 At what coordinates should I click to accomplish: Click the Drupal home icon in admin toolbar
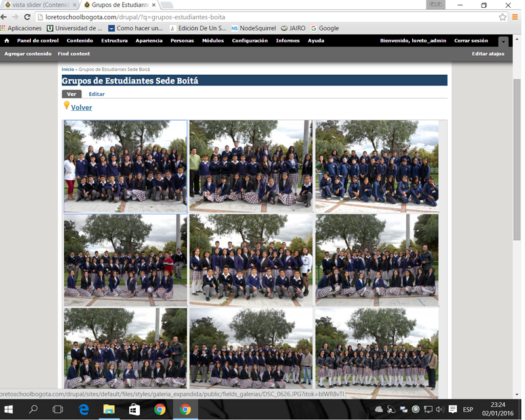click(7, 41)
